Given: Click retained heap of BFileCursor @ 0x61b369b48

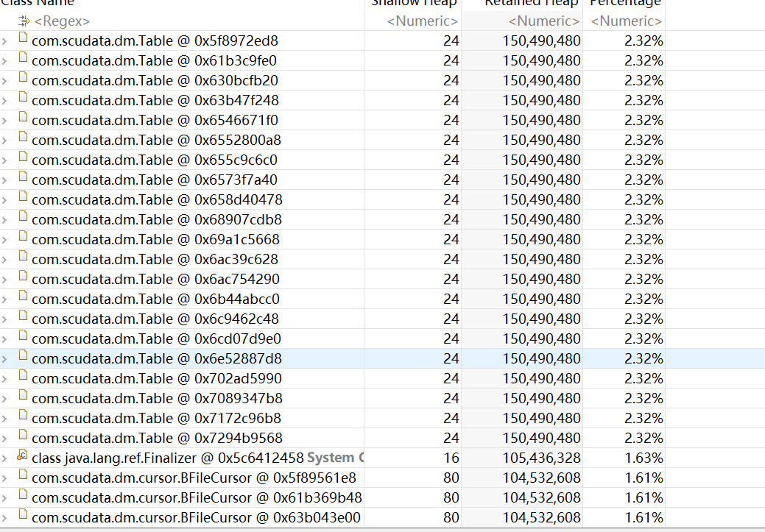Looking at the screenshot, I should pyautogui.click(x=542, y=498).
